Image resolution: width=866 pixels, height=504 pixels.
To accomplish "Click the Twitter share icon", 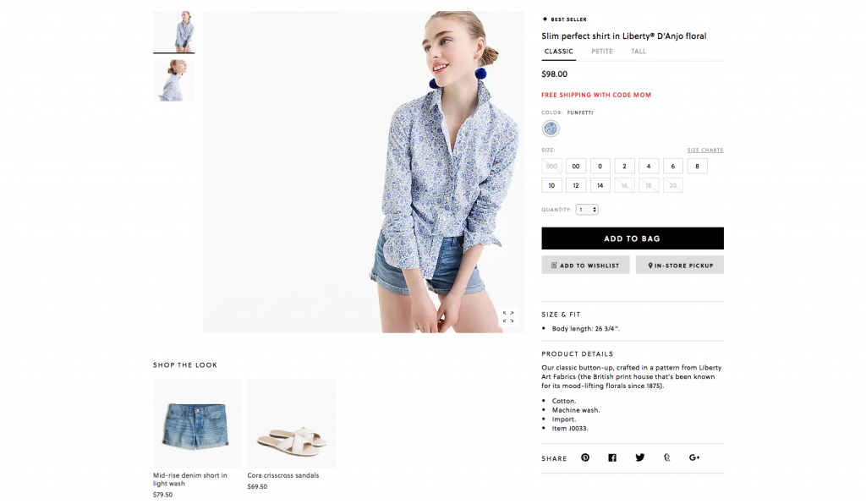I will 639,457.
